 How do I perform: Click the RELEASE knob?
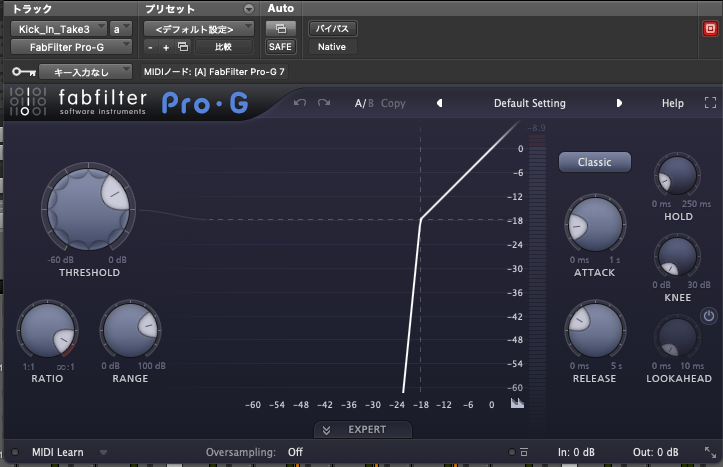[x=595, y=330]
